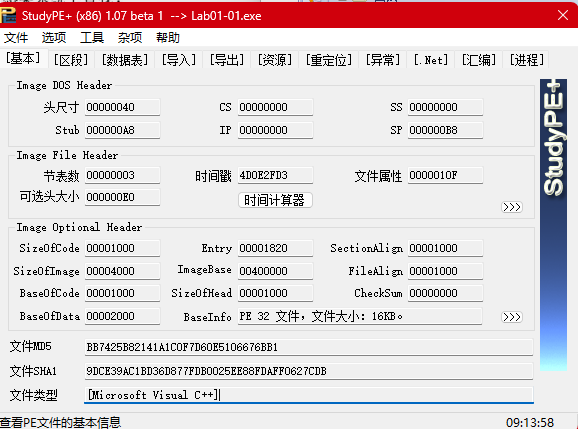Open the 时间计算器 button
This screenshot has width=578, height=429.
275,200
